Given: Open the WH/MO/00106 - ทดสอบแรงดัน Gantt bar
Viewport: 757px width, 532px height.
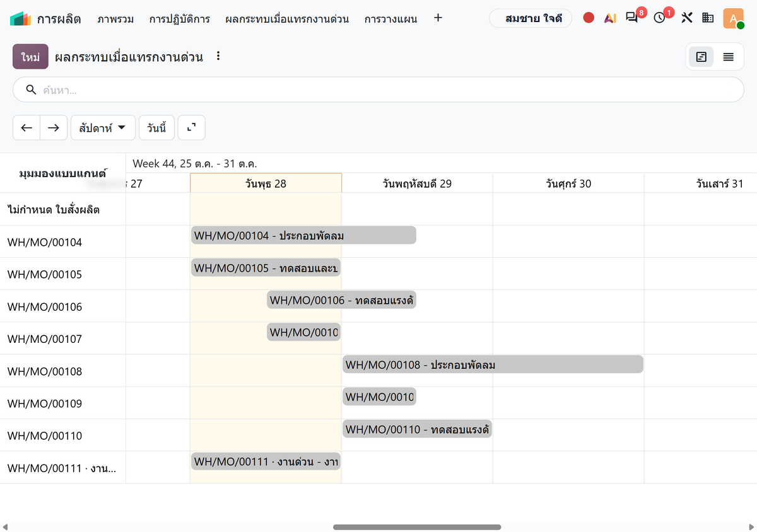Looking at the screenshot, I should 341,300.
